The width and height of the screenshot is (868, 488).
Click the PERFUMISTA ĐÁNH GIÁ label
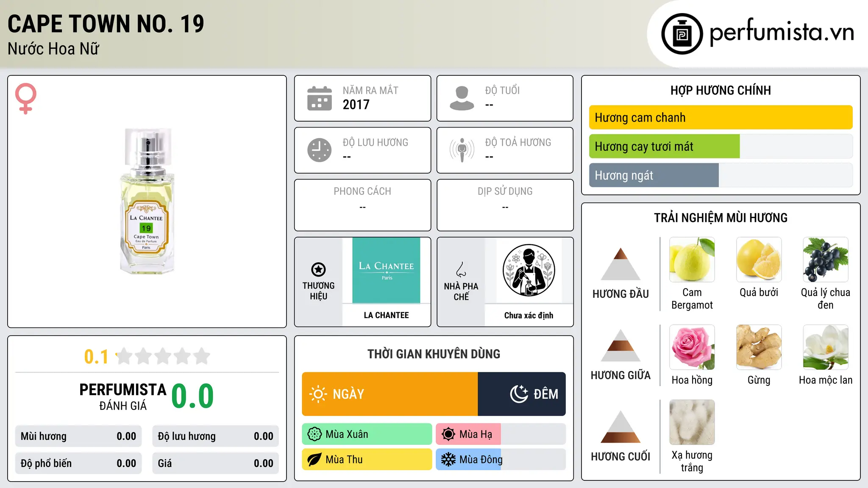[x=123, y=396]
